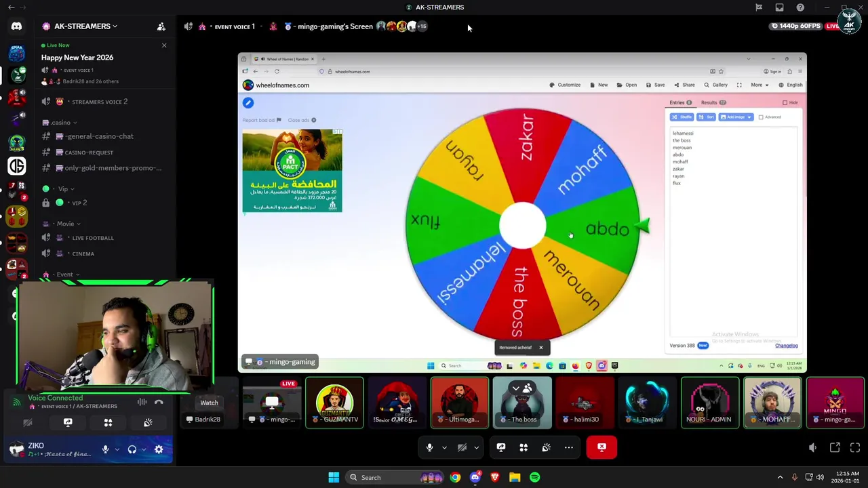Screen dimensions: 868x488
Task: Open Brave browser from taskbar
Action: (x=495, y=477)
